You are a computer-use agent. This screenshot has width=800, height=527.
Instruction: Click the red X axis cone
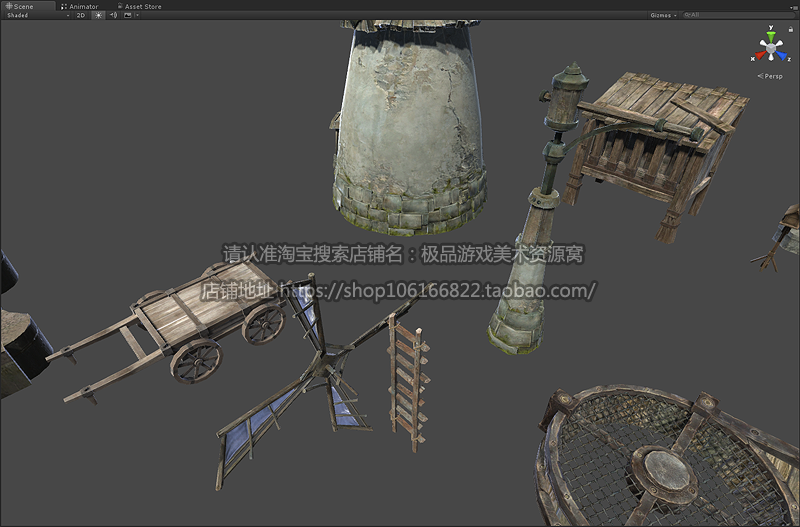[760, 55]
